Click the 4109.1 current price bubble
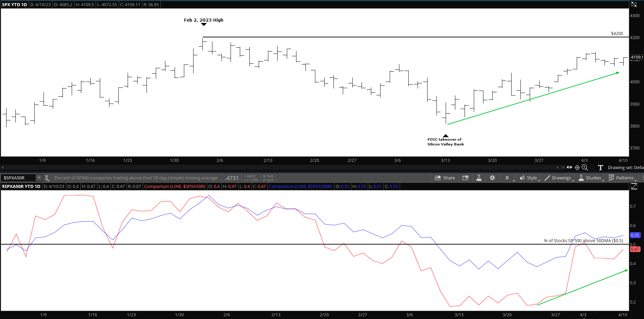 [x=637, y=57]
